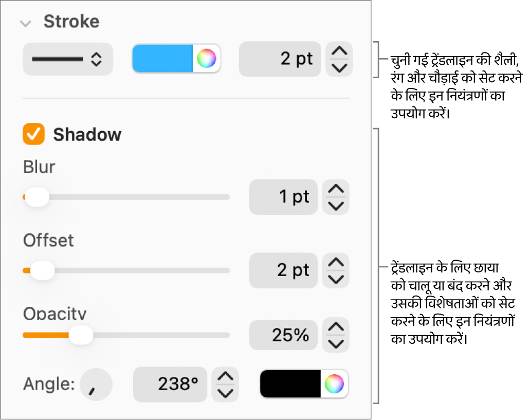Click the Angle 238° value field
This screenshot has width=530, height=420.
click(170, 385)
